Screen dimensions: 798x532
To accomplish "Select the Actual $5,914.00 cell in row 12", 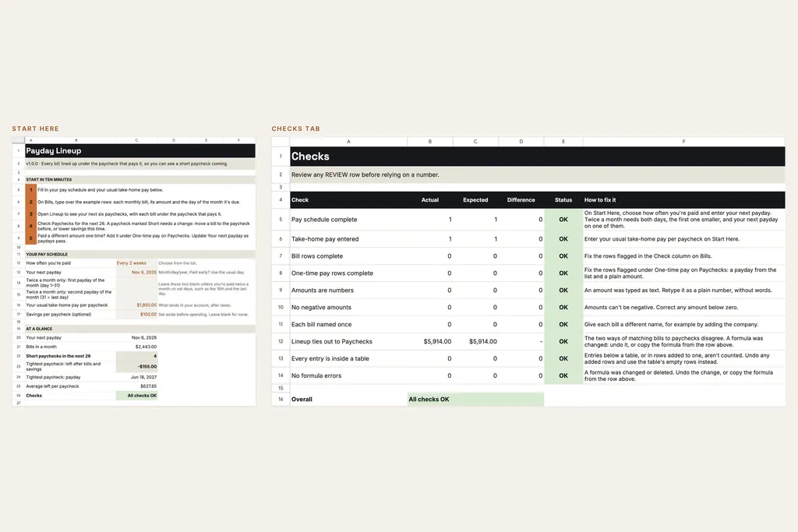I will [430, 341].
